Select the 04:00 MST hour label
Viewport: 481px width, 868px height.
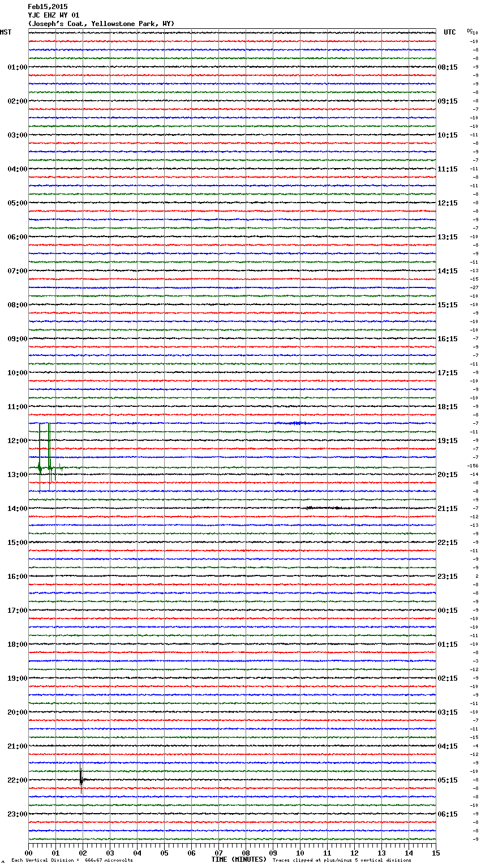pyautogui.click(x=18, y=169)
